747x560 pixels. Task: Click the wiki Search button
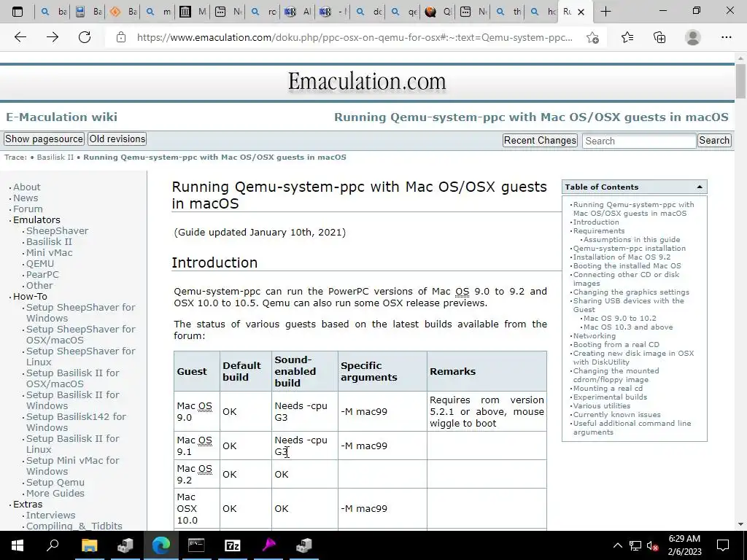(713, 141)
